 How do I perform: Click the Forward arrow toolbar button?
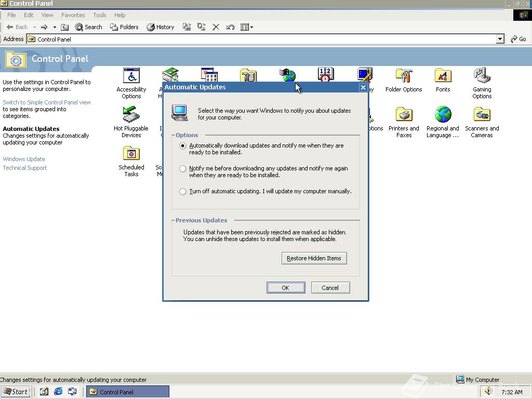(x=44, y=27)
